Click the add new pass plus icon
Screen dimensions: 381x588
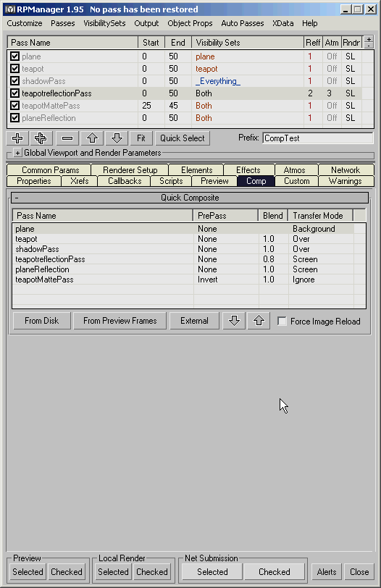click(17, 138)
